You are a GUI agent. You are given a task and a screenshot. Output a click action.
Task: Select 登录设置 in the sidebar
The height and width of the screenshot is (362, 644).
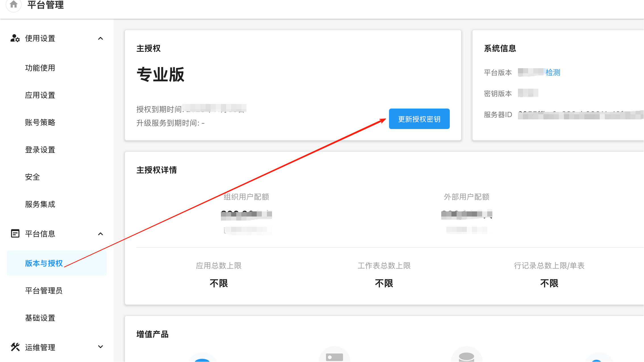[x=40, y=150]
